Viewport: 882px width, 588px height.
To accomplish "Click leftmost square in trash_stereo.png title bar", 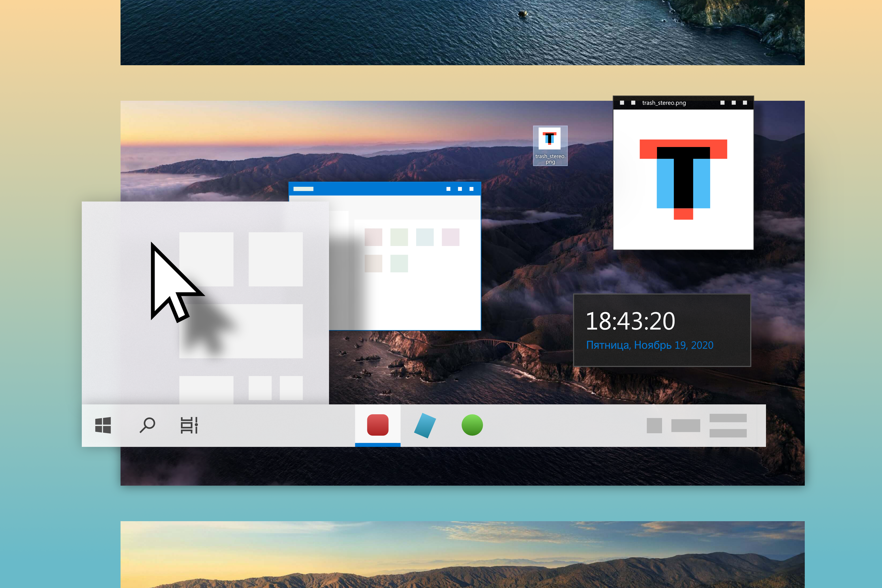I will 622,103.
